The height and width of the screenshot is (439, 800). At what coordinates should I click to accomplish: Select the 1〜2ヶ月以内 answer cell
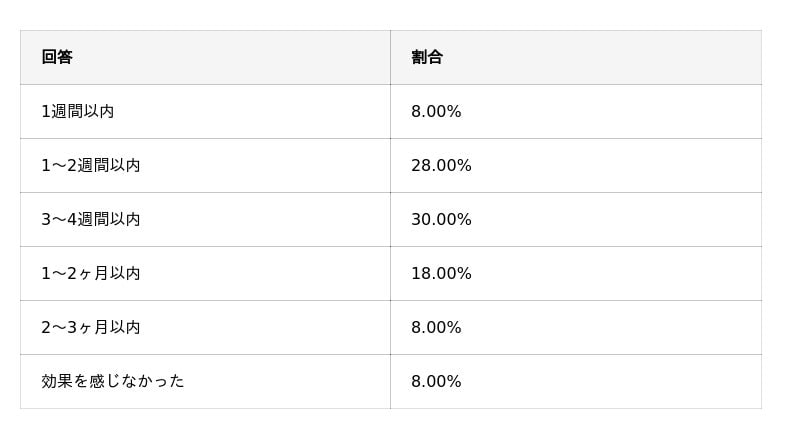pos(91,274)
